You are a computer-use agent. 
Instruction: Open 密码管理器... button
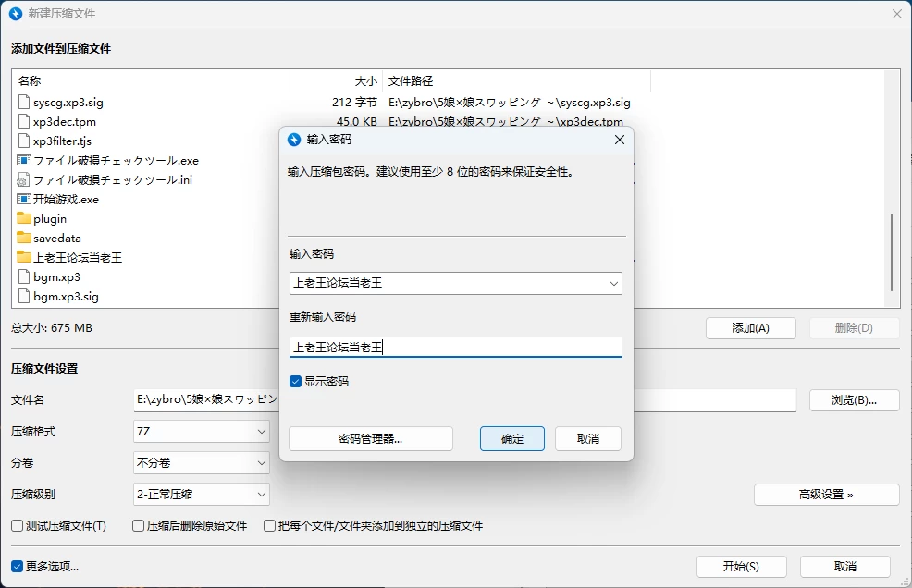coord(371,438)
